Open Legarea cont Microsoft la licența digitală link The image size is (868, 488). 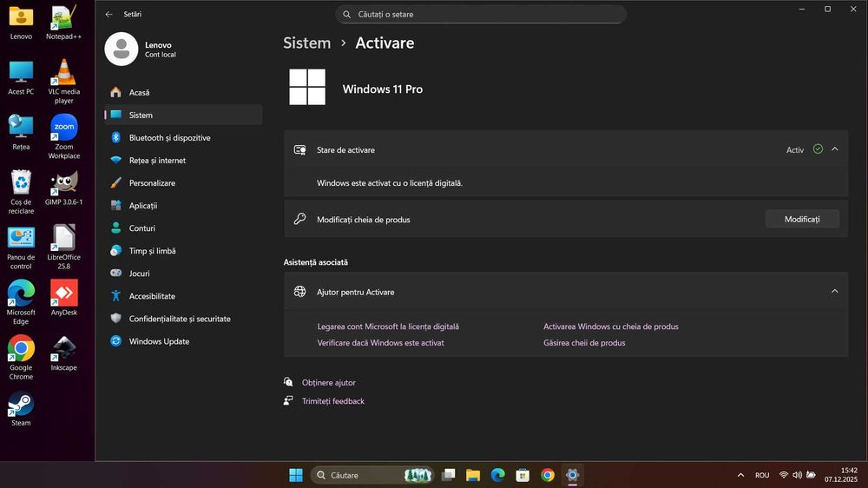pyautogui.click(x=388, y=326)
